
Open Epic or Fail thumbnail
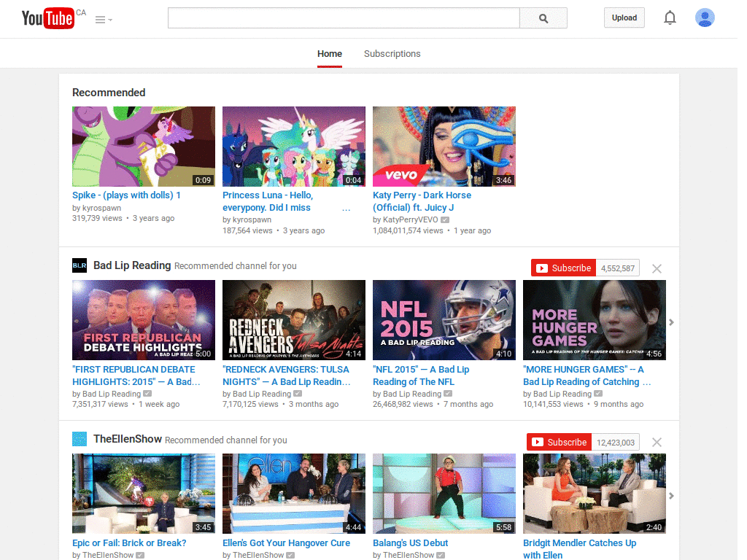144,494
